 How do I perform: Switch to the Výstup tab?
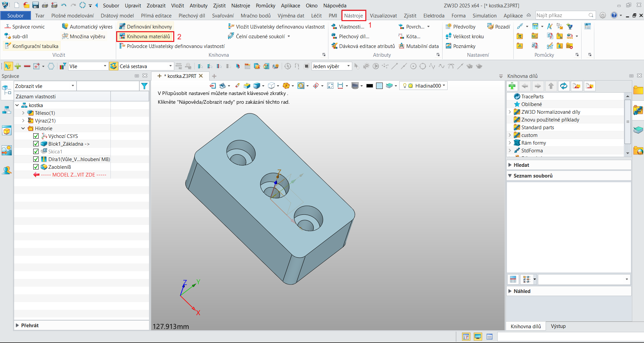[x=558, y=326]
